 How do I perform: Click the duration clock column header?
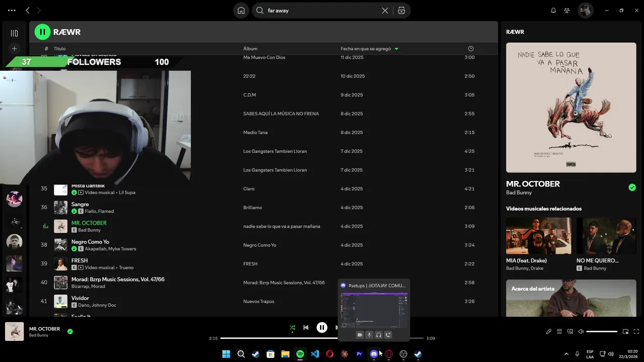pyautogui.click(x=471, y=49)
